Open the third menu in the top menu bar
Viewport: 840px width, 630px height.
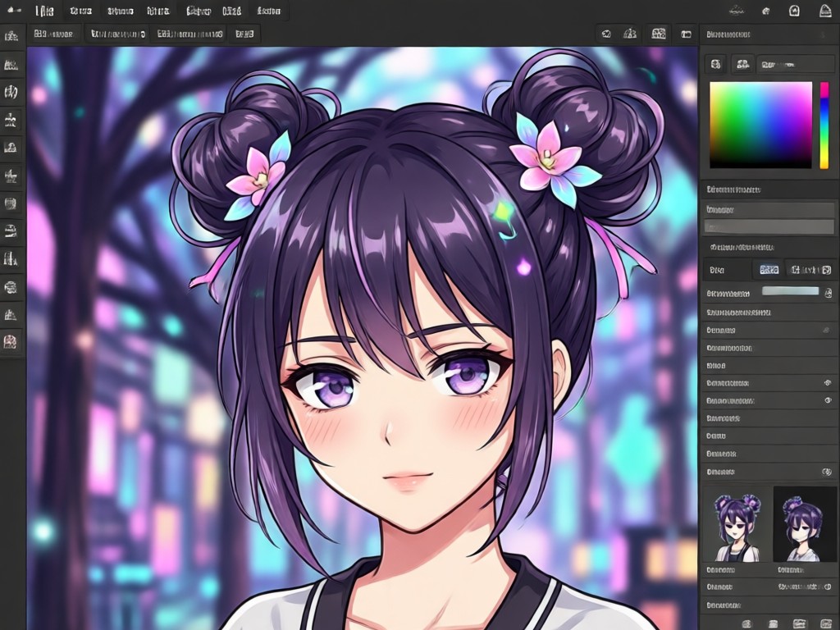[x=120, y=11]
